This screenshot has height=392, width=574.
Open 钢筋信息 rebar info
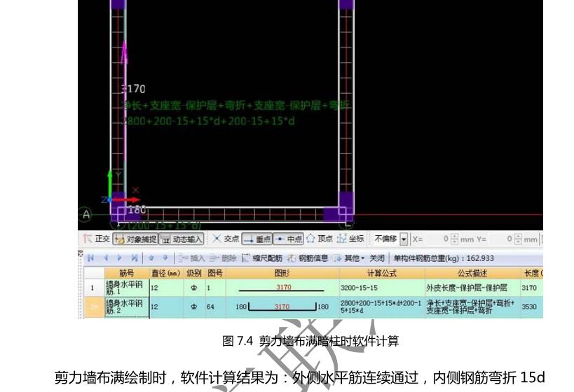tap(308, 258)
